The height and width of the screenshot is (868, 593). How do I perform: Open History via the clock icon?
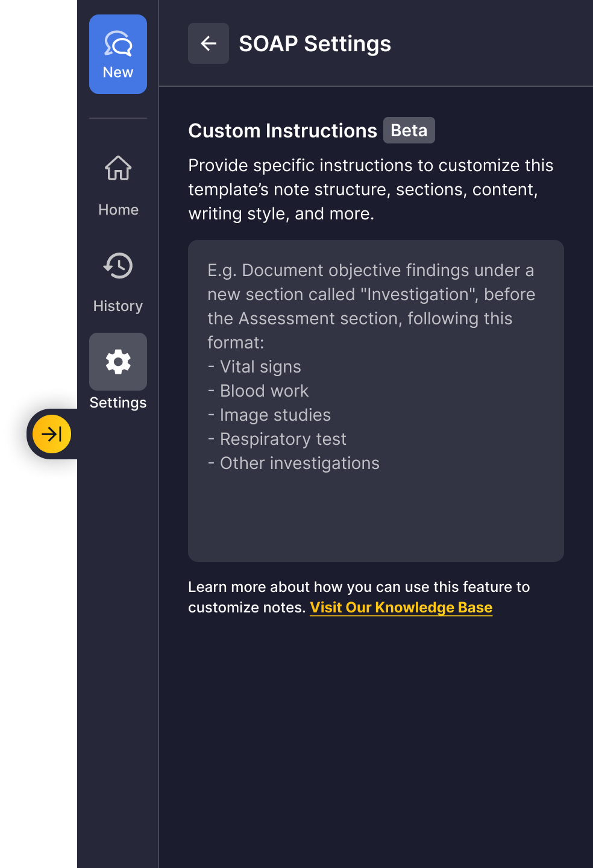(118, 266)
